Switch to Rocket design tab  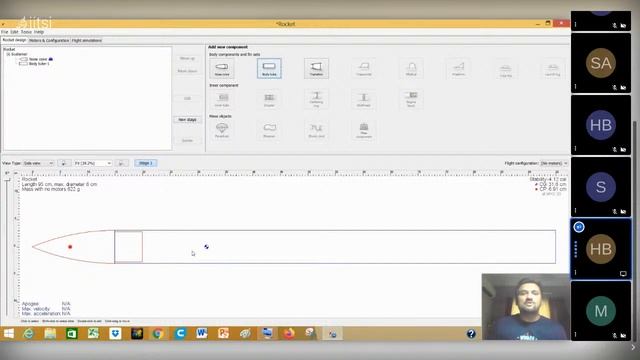point(14,40)
